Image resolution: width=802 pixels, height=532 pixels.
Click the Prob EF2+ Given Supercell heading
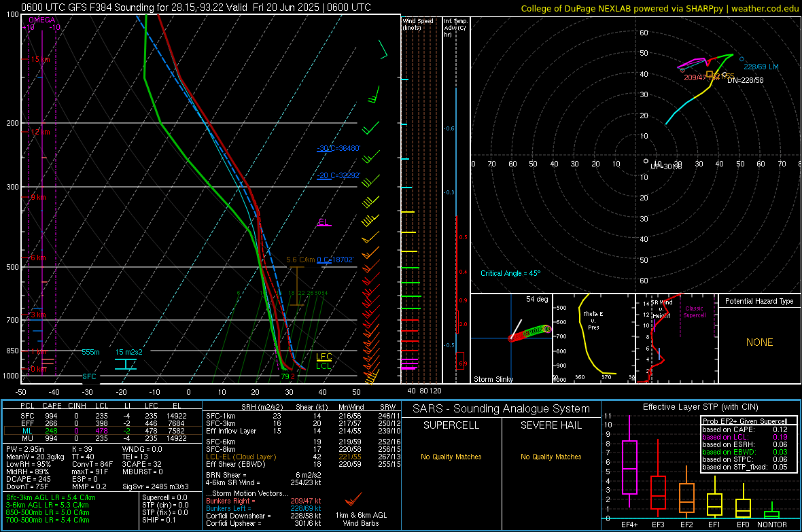(745, 421)
